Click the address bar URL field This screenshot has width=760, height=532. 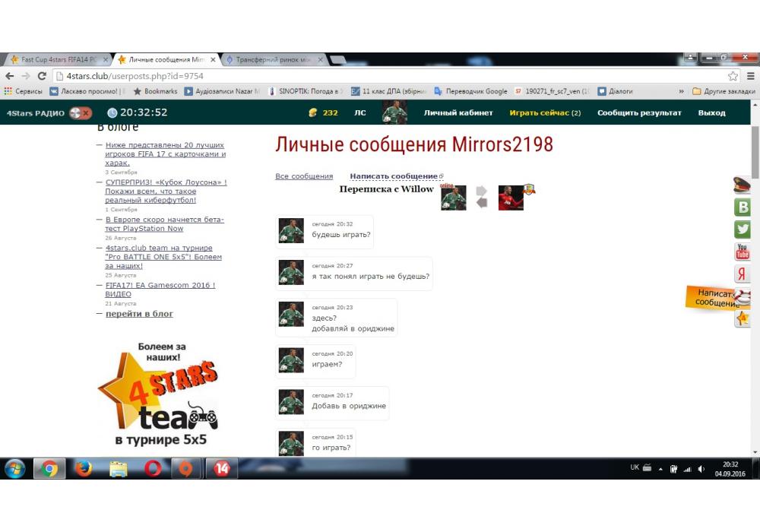pyautogui.click(x=380, y=76)
